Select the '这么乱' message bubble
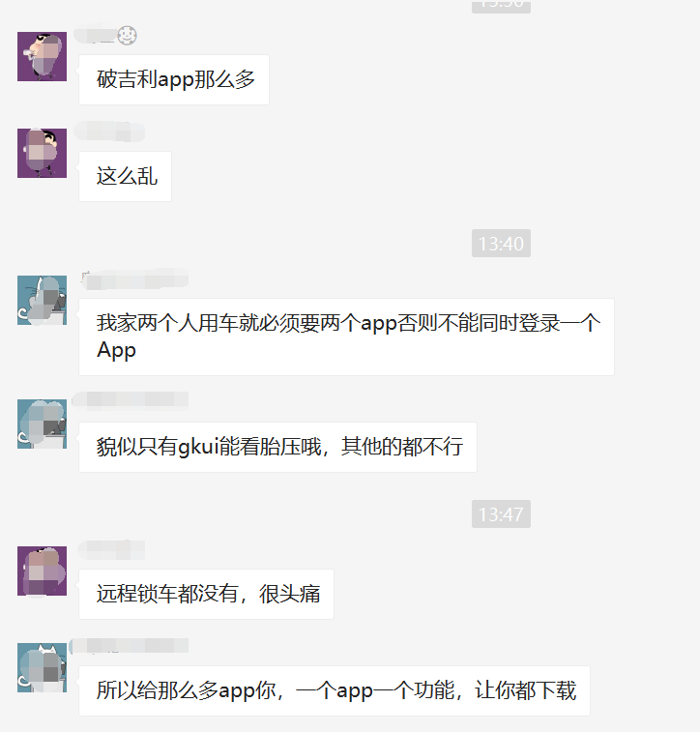Screen dimensions: 700x732 click(x=125, y=176)
